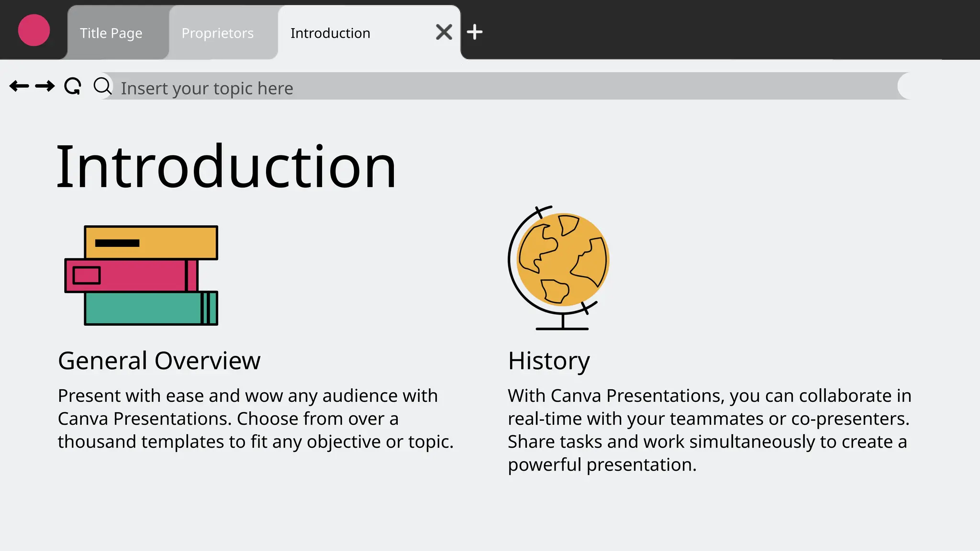Select the General Overview heading
The height and width of the screenshot is (551, 980).
[x=159, y=361]
